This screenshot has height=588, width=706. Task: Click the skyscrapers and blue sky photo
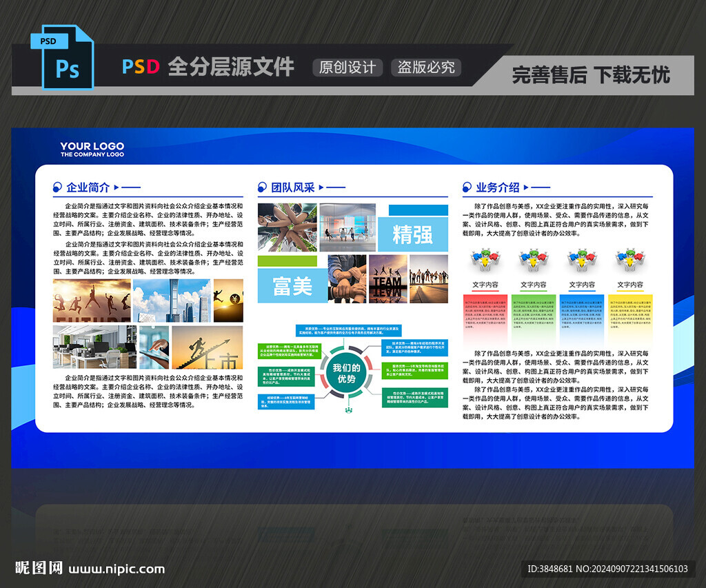pos(172,301)
